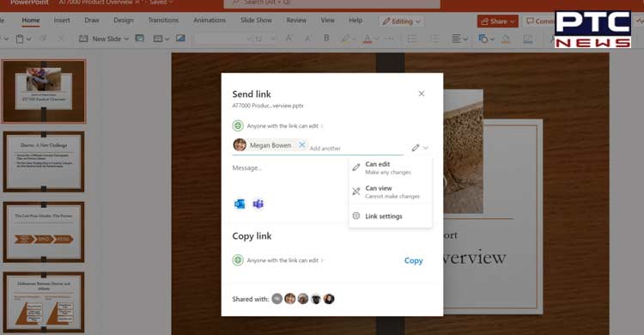The width and height of the screenshot is (644, 335).
Task: Click the Paste clipboard icon
Action: point(19,39)
